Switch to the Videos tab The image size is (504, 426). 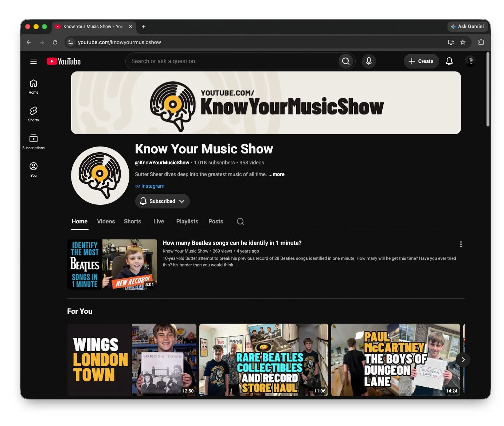(106, 222)
